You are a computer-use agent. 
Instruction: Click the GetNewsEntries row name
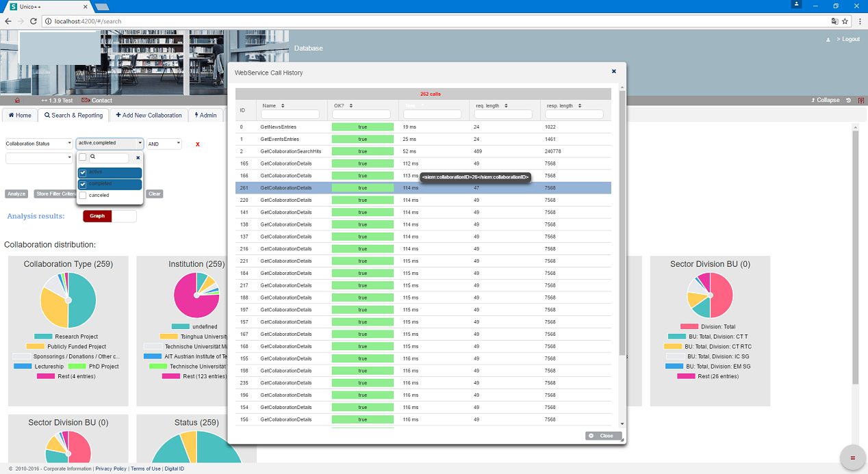tap(278, 127)
